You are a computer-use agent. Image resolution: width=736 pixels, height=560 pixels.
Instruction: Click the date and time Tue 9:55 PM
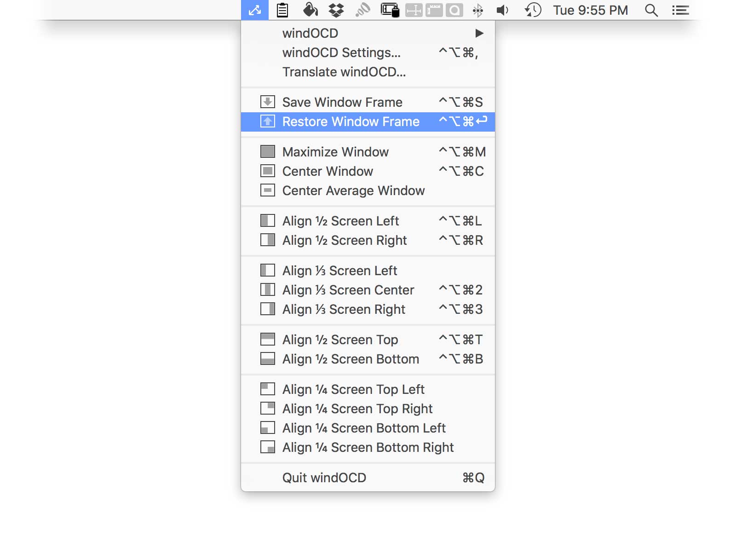click(590, 10)
